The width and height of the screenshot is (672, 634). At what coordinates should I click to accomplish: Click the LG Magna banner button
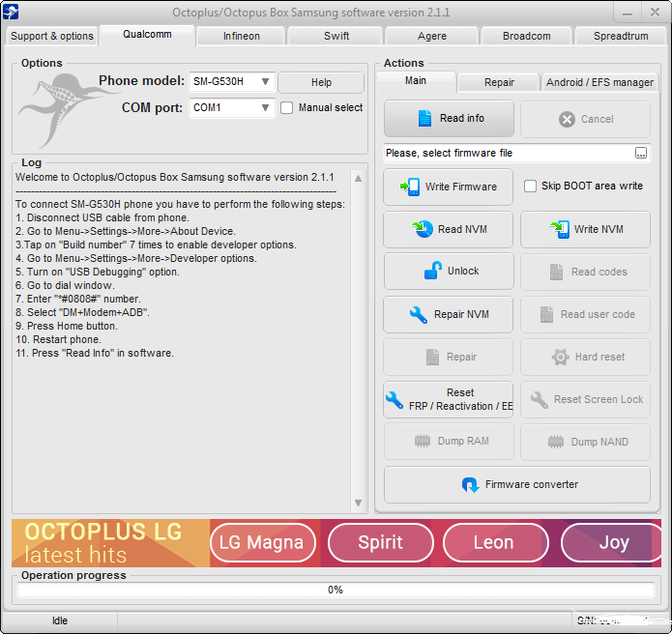click(x=263, y=542)
